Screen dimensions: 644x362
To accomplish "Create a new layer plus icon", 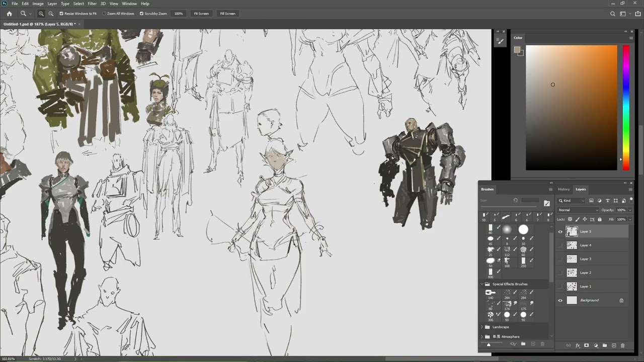I will pyautogui.click(x=614, y=345).
